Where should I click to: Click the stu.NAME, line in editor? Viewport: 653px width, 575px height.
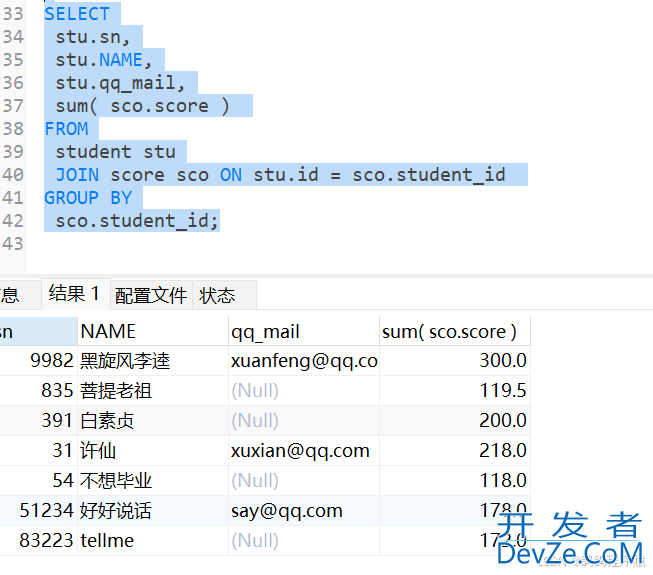[x=104, y=60]
